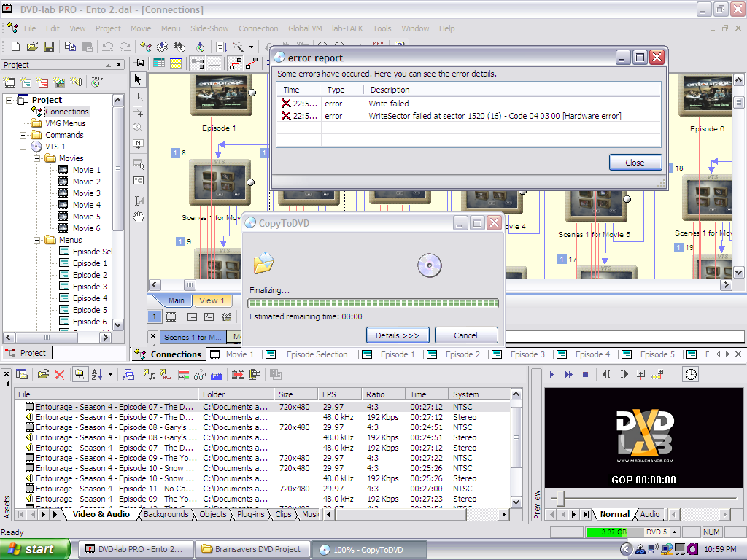Select the WriteSector failed error row

point(468,116)
